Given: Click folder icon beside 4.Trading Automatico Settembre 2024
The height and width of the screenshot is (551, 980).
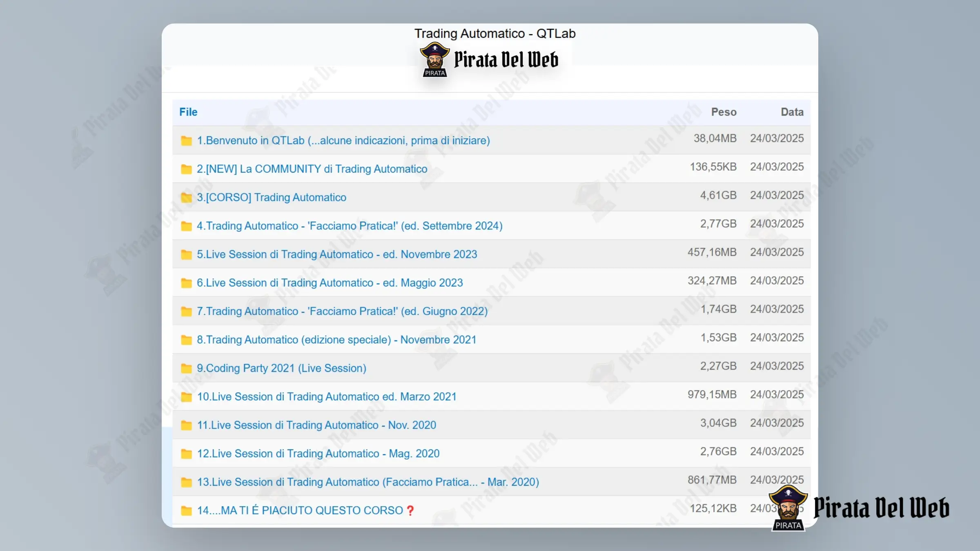Looking at the screenshot, I should tap(186, 226).
